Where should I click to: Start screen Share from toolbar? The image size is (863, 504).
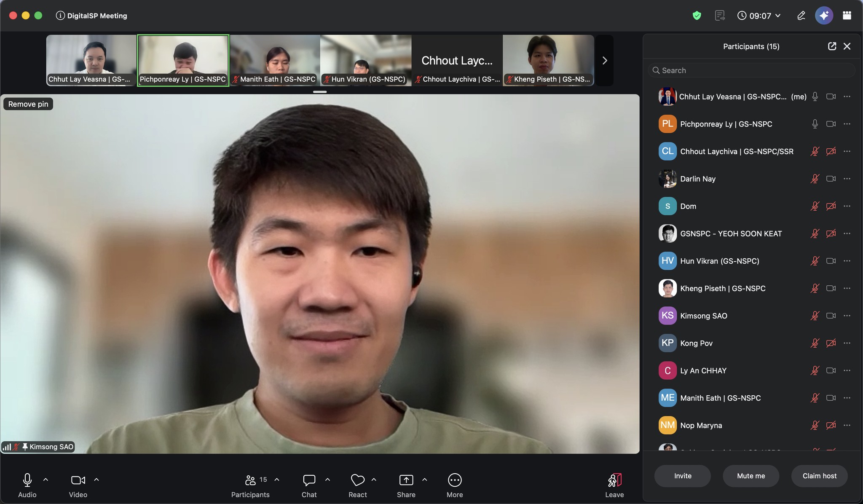click(406, 485)
